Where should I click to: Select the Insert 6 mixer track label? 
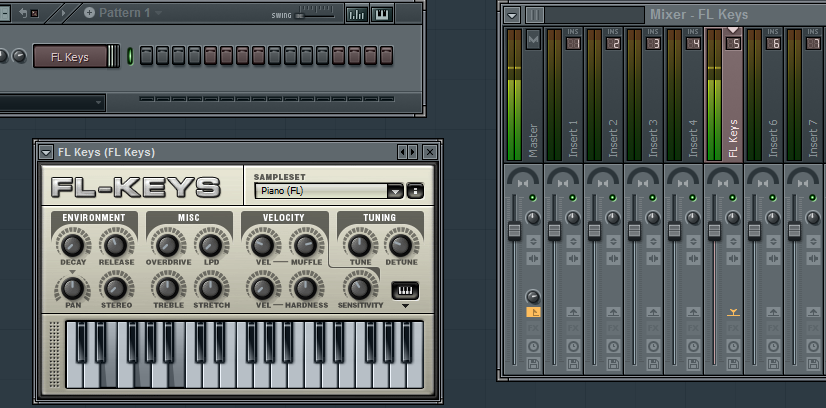(x=773, y=138)
